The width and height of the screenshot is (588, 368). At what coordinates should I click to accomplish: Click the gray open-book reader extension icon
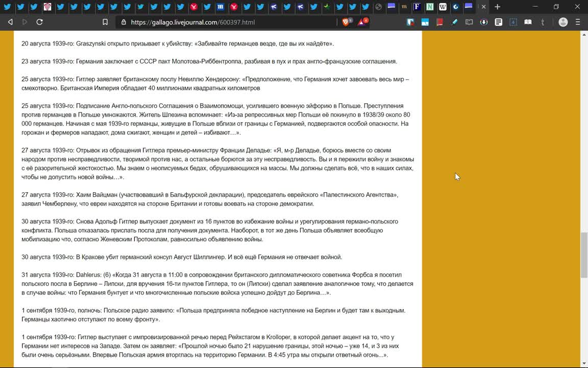469,22
